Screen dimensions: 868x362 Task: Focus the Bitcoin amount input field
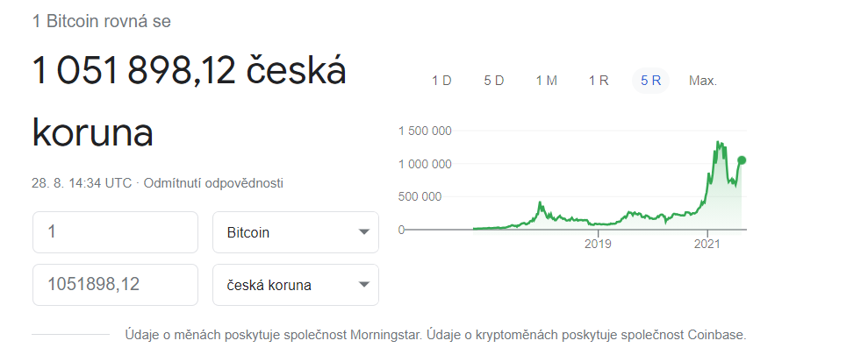tap(115, 232)
